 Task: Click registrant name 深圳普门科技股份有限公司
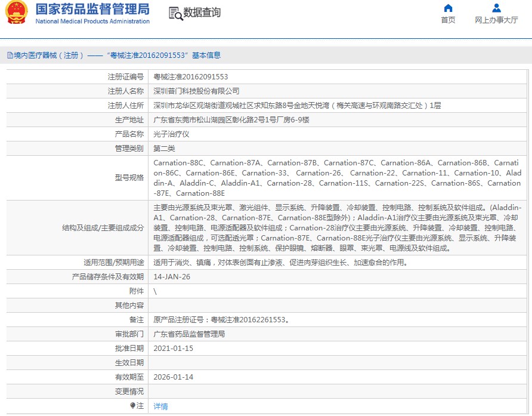point(196,91)
